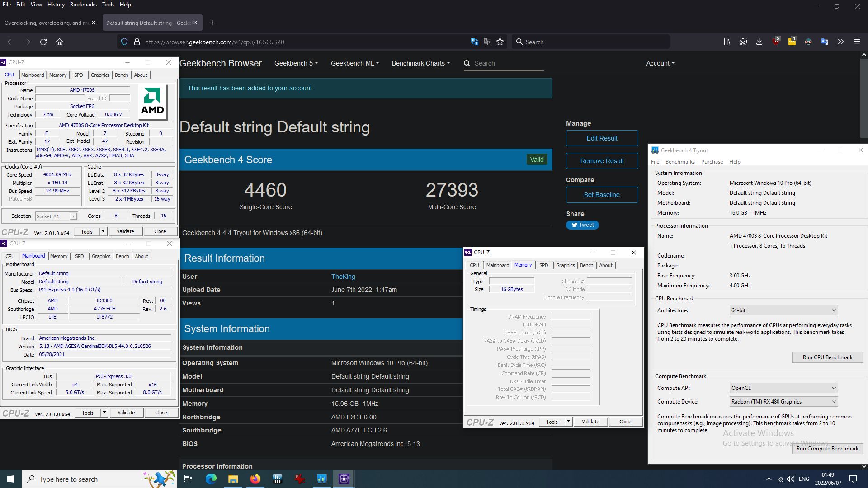This screenshot has height=488, width=868.
Task: Open the Firefox History menu
Action: 56,5
